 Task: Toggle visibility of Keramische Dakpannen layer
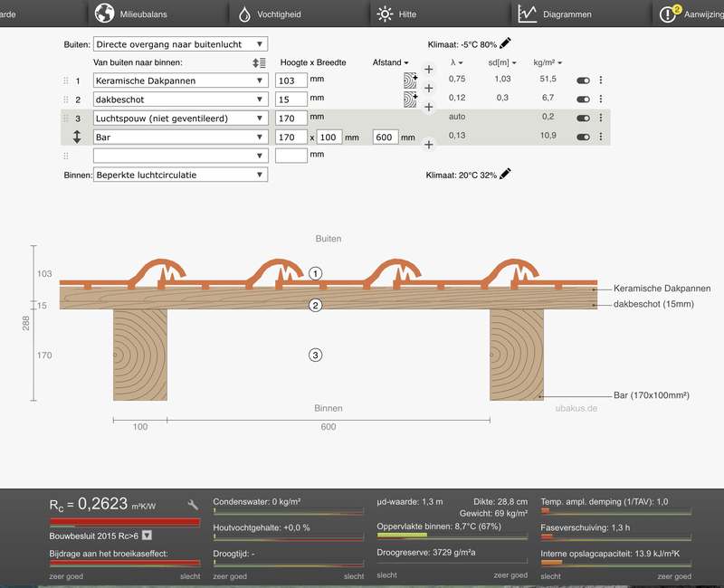(x=583, y=81)
